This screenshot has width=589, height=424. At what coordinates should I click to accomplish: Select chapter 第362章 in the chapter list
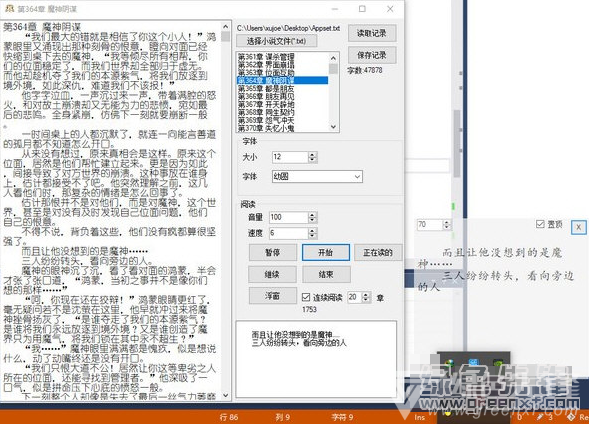coord(282,64)
